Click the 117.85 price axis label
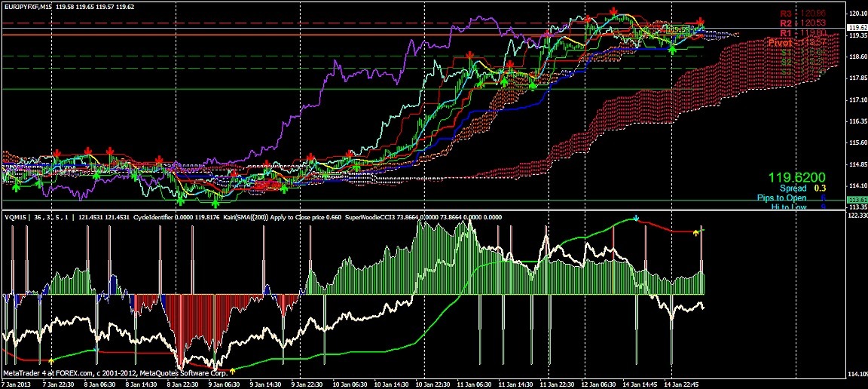Image resolution: width=868 pixels, height=389 pixels. pyautogui.click(x=858, y=78)
